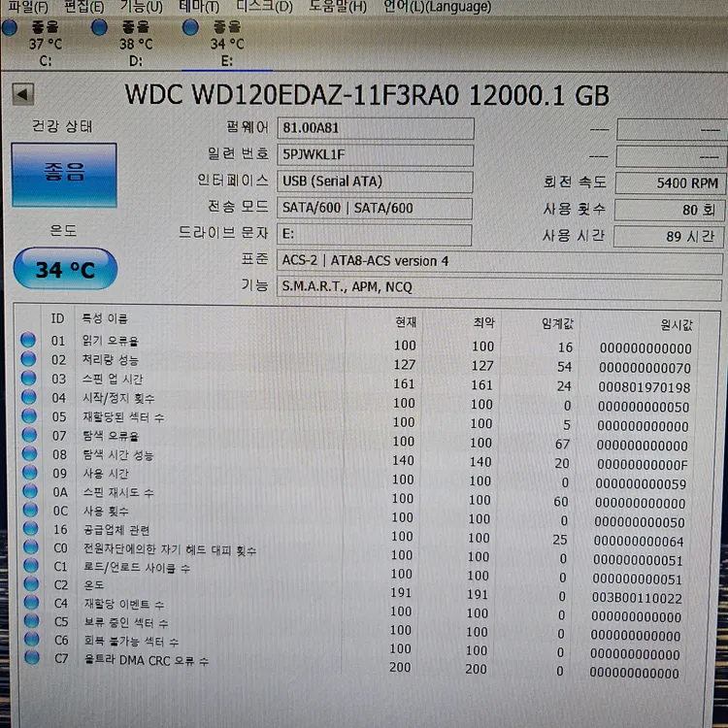Viewport: 728px width, 728px height.
Task: Select drive D: at 38 °C
Action: [136, 44]
